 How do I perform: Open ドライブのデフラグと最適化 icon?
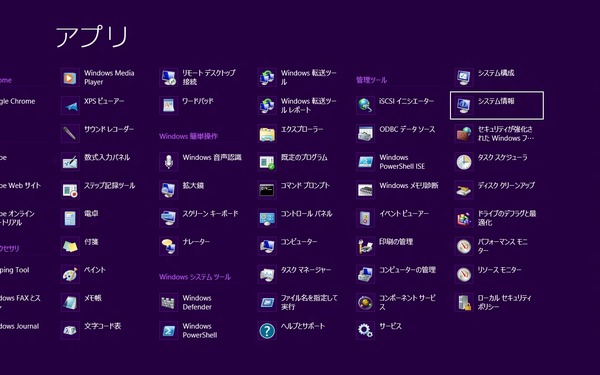tap(464, 218)
